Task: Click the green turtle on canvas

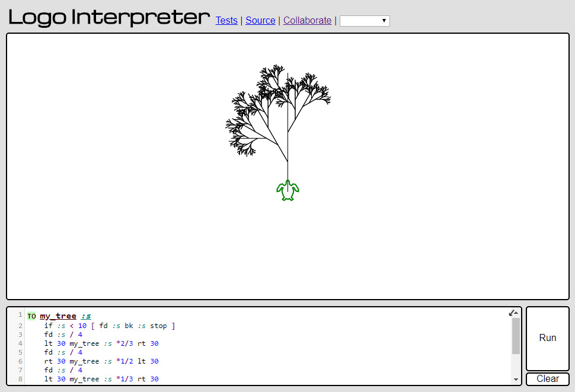Action: pos(288,191)
